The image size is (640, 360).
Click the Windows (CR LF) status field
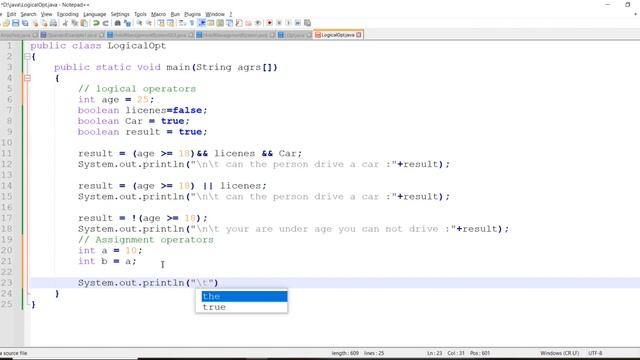[x=560, y=353]
